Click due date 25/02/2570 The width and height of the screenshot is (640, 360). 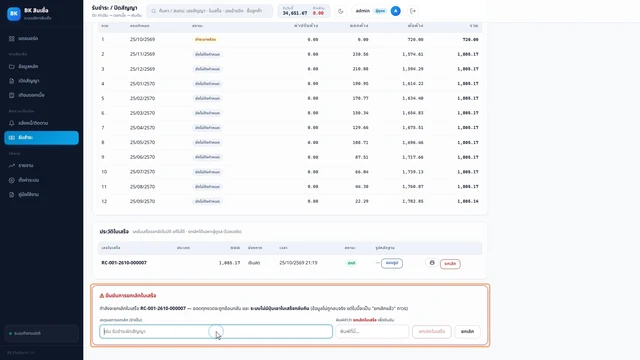click(142, 98)
